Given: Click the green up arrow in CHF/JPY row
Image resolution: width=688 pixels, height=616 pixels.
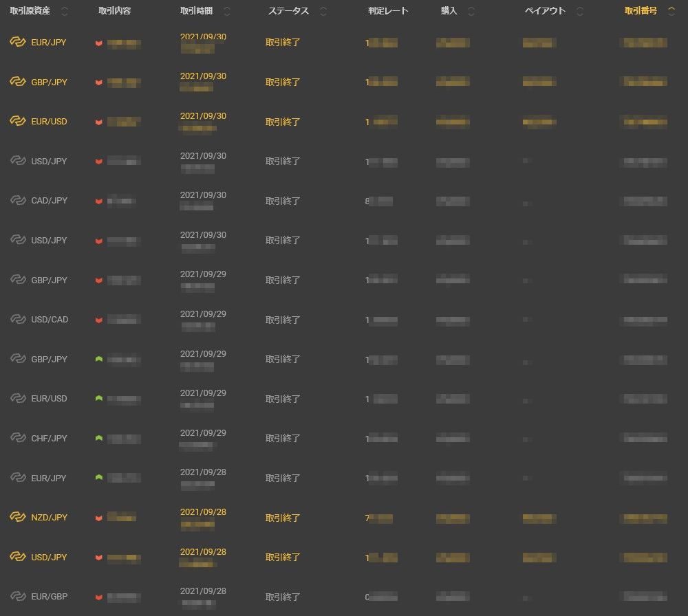Looking at the screenshot, I should (99, 438).
